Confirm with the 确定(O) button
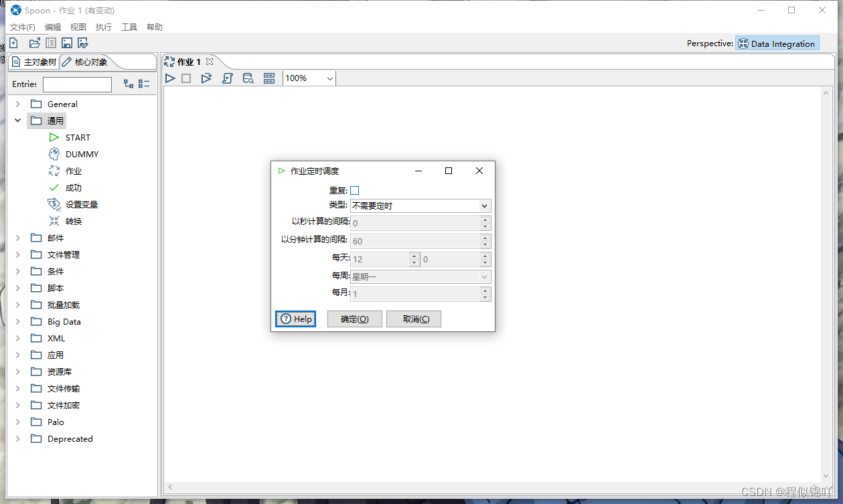Screen dimensions: 843x504 coord(355,319)
